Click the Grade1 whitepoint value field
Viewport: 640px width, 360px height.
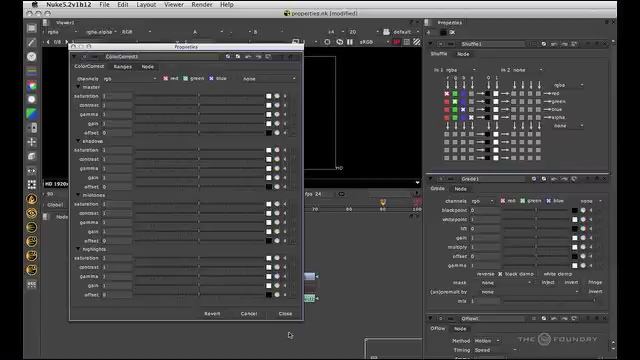pos(485,220)
